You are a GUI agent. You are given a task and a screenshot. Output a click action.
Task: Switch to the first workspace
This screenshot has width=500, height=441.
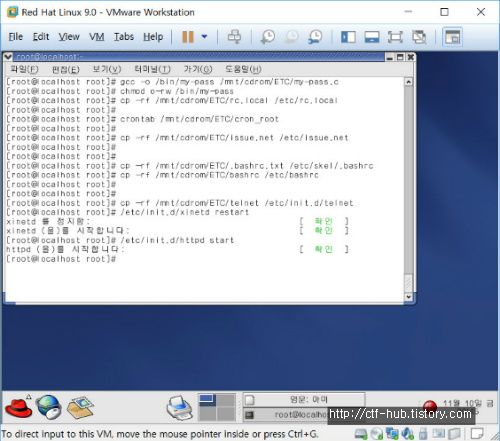click(208, 400)
